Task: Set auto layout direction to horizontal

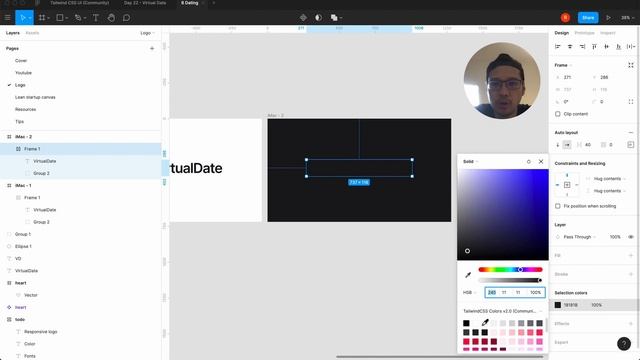Action: [567, 145]
